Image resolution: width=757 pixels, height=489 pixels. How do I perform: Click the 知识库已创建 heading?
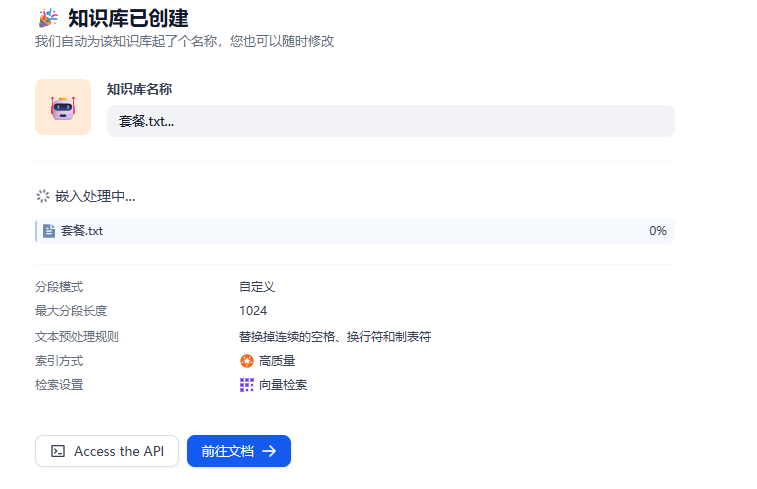pos(128,18)
